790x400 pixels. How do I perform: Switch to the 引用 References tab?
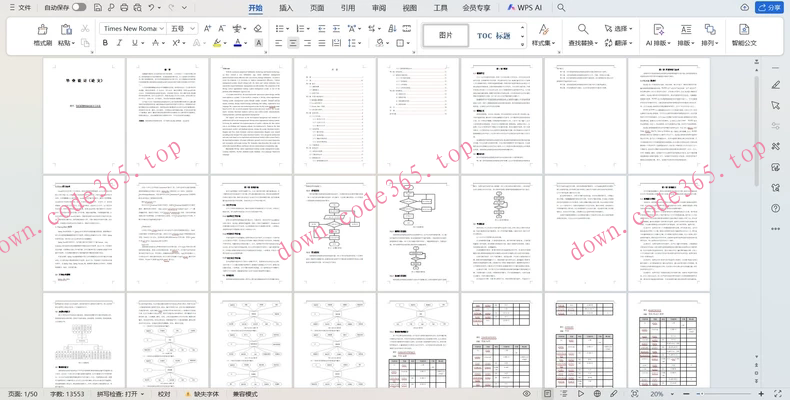(348, 8)
